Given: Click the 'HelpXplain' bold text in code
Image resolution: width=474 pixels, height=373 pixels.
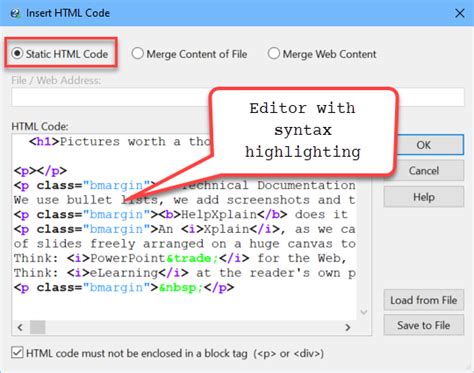Looking at the screenshot, I should 219,214.
